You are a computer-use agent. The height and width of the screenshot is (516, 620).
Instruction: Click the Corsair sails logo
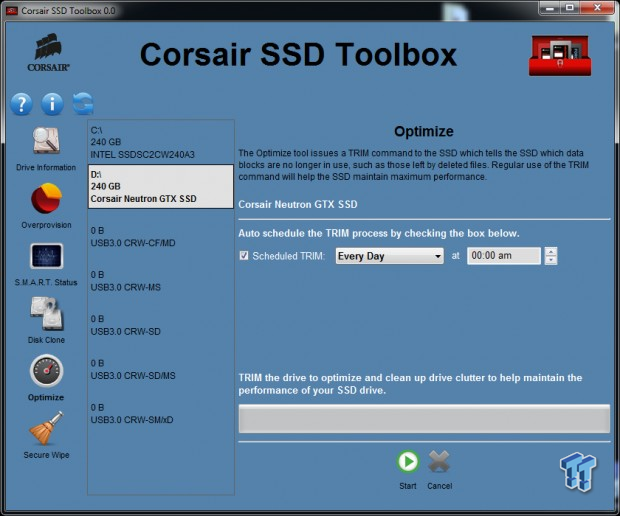coord(48,52)
